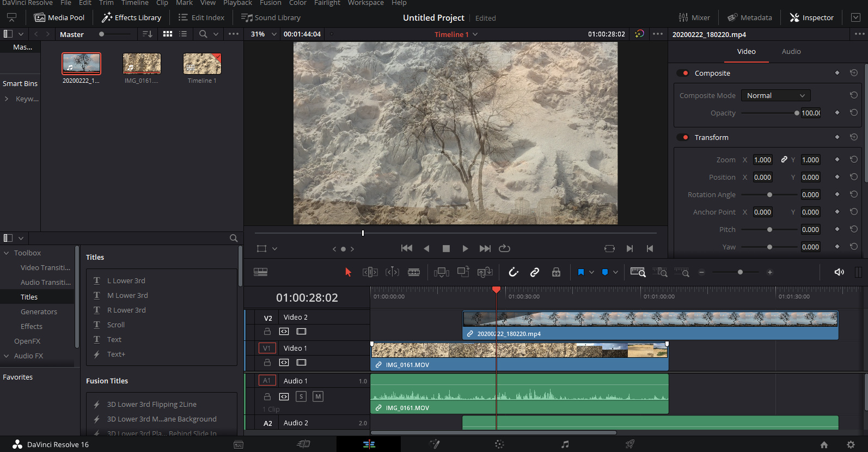Solo the Audio 1 track
The image size is (868, 452).
[x=301, y=396]
